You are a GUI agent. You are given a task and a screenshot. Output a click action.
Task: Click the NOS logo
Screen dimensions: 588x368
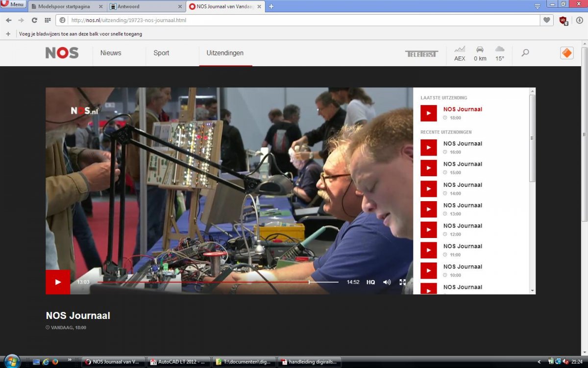coord(62,53)
